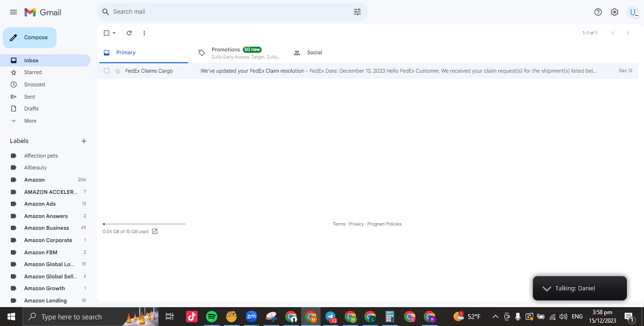The height and width of the screenshot is (326, 644).
Task: Create new label with plus icon
Action: pos(84,141)
